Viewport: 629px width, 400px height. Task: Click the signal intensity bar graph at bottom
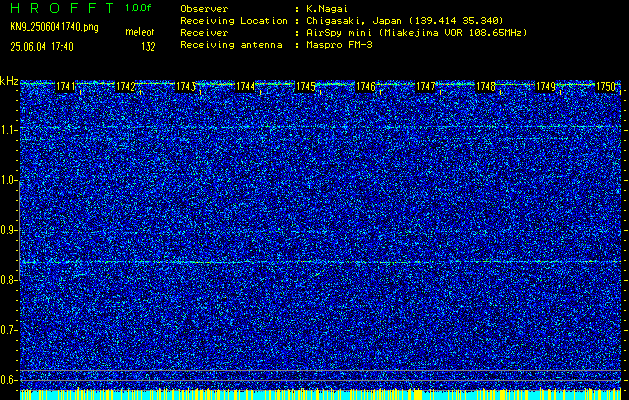(321, 394)
